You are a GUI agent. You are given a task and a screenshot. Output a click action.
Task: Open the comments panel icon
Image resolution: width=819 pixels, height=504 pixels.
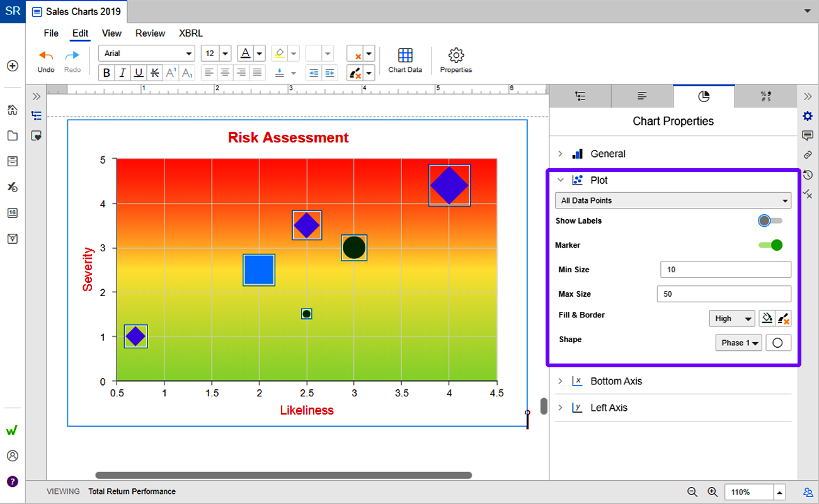807,135
